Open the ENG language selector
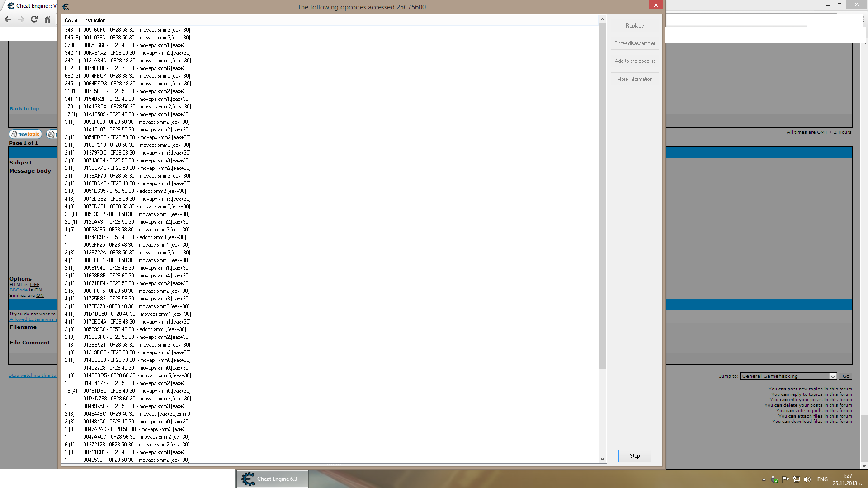Image resolution: width=868 pixels, height=488 pixels. pos(822,479)
